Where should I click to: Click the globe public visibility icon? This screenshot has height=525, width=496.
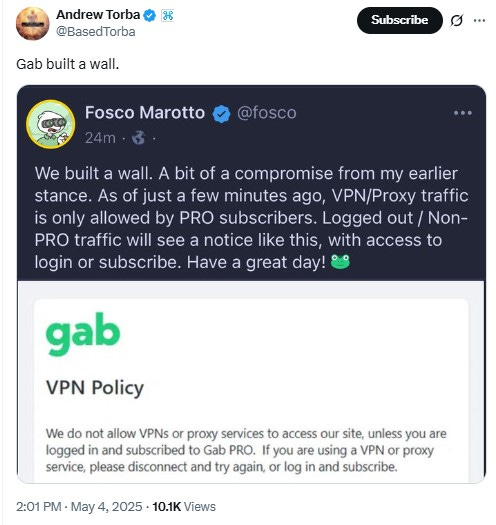[139, 138]
